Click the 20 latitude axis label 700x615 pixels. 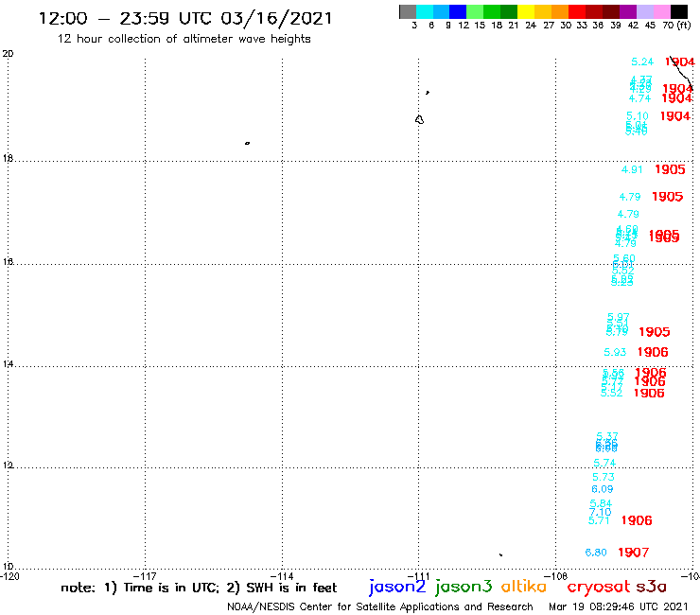(x=8, y=54)
